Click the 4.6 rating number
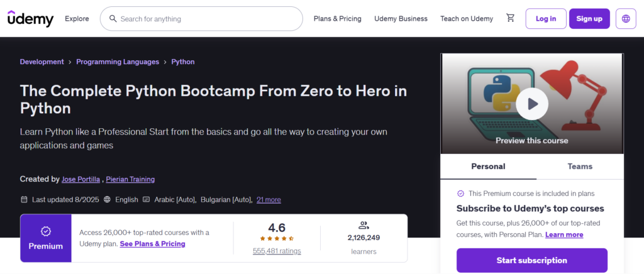 click(277, 227)
